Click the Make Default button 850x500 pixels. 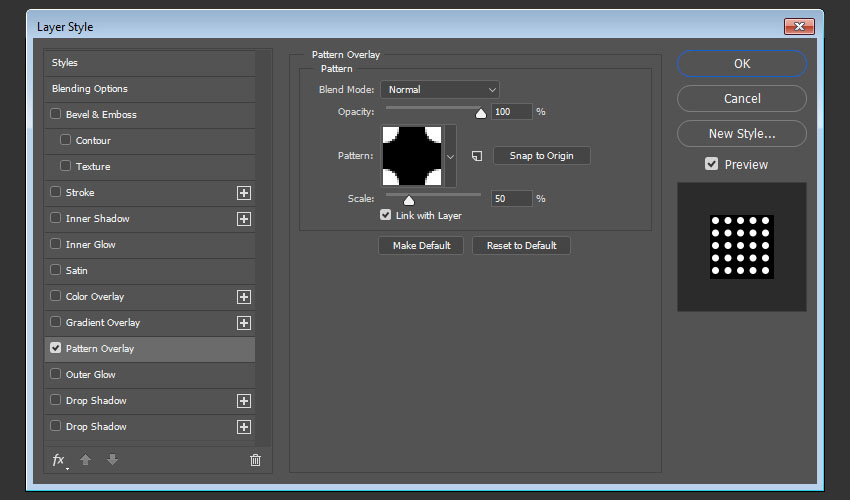coord(421,245)
